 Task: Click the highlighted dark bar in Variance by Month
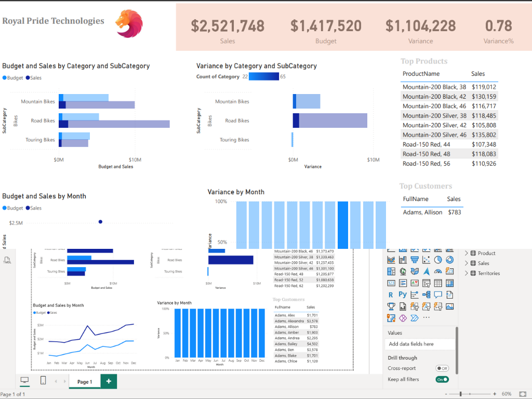[x=343, y=225]
